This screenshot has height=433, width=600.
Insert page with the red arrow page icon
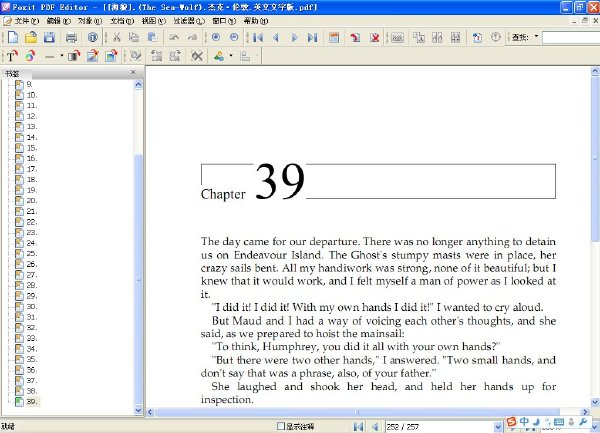click(355, 37)
